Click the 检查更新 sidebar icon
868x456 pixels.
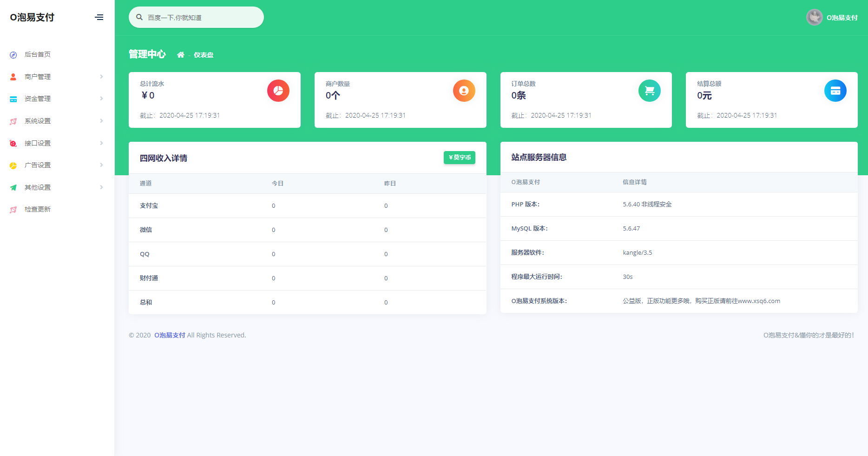coord(13,209)
